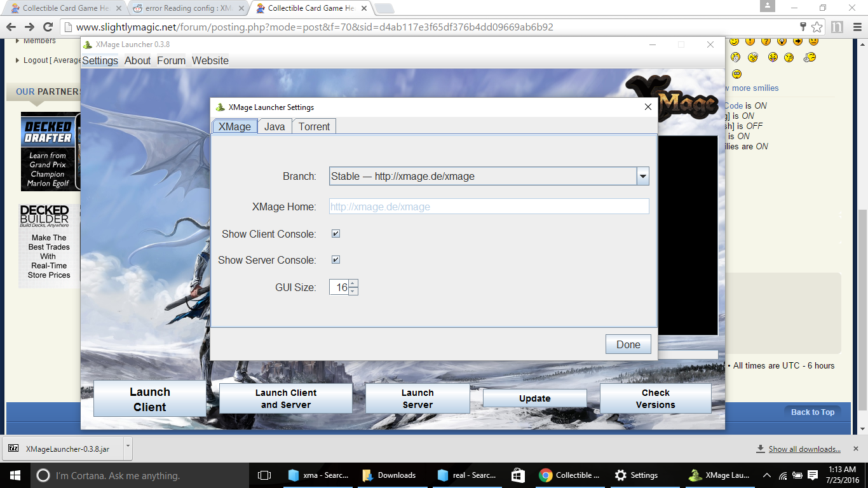Viewport: 868px width, 488px height.
Task: Open the Wi-Fi network tray icon
Action: [783, 475]
